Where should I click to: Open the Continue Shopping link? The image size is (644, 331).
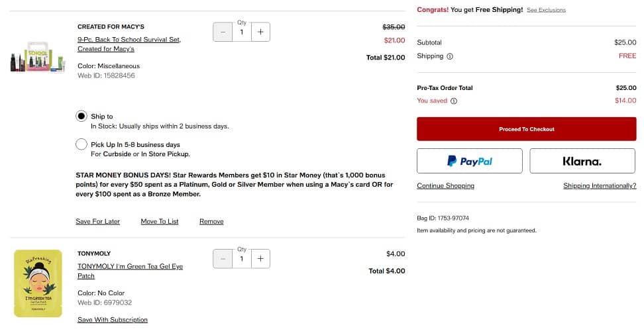(445, 186)
